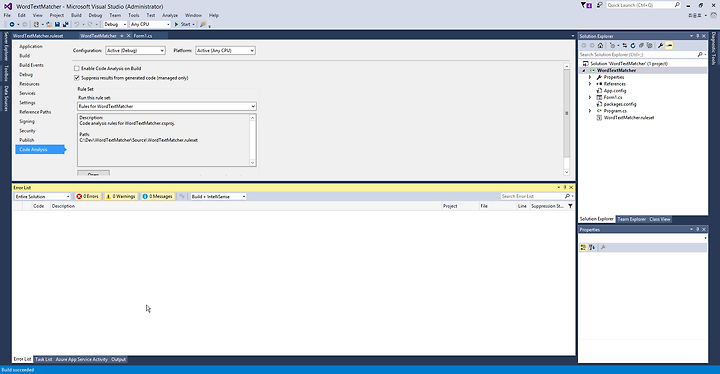The width and height of the screenshot is (720, 374).
Task: Pin the Error List panel
Action: [x=565, y=187]
